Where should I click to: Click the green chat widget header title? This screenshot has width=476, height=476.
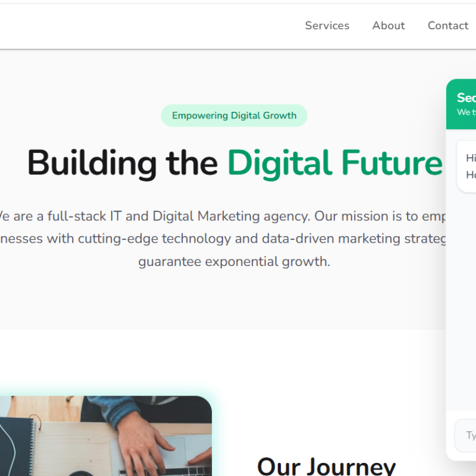click(x=466, y=98)
